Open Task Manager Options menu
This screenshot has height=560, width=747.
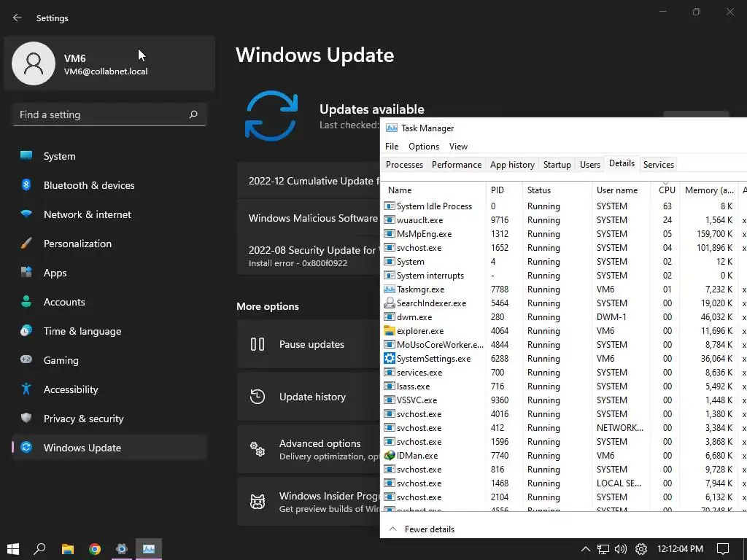[424, 146]
